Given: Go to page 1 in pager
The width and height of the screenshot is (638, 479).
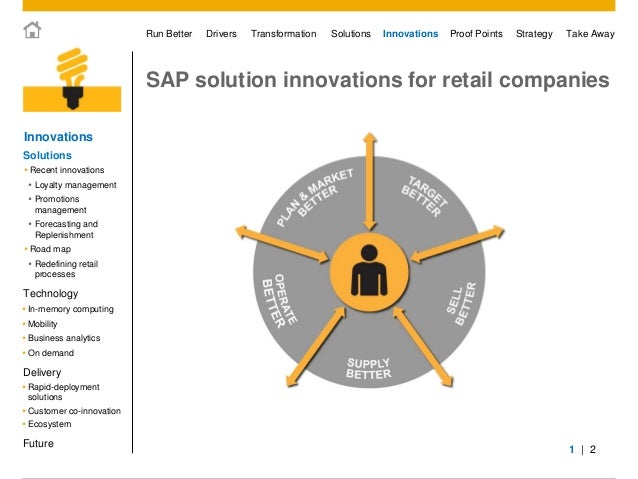Looking at the screenshot, I should point(572,449).
